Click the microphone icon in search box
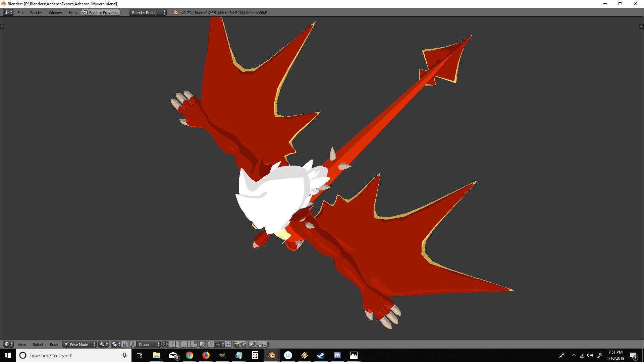The width and height of the screenshot is (644, 362). (124, 355)
